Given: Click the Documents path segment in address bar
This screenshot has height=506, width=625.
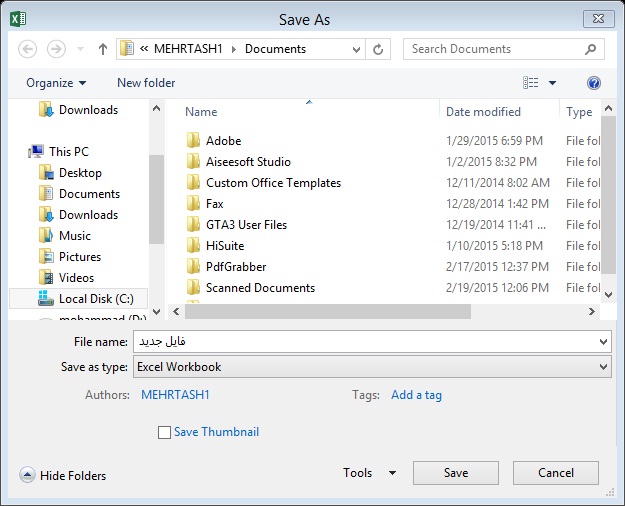Looking at the screenshot, I should [x=275, y=49].
